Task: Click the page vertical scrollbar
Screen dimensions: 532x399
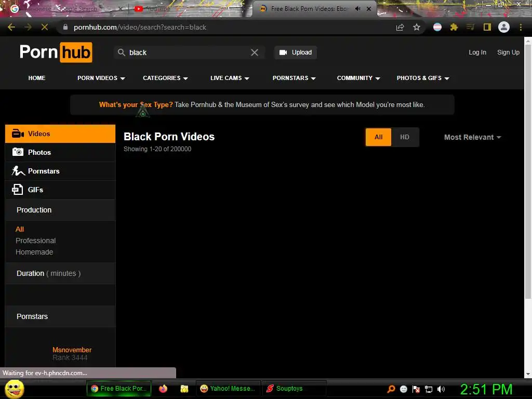Action: (528, 171)
